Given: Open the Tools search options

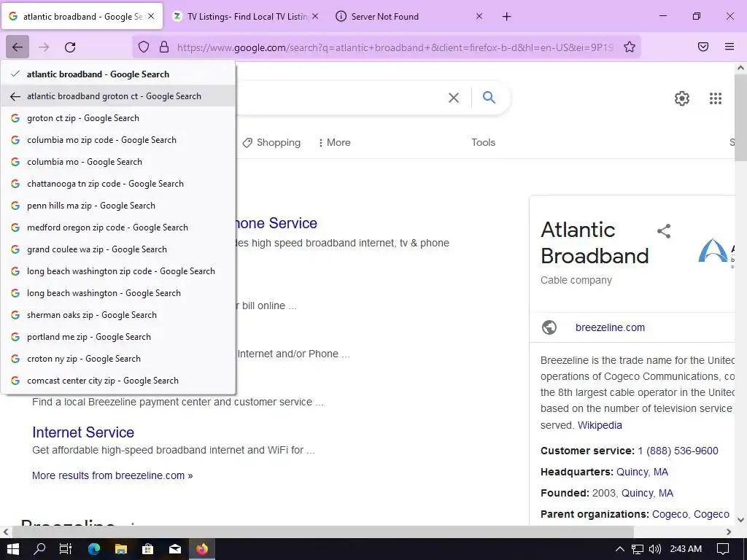Looking at the screenshot, I should click(483, 142).
